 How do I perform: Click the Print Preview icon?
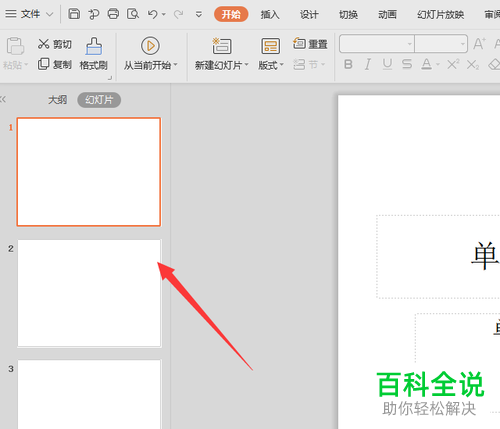click(133, 14)
